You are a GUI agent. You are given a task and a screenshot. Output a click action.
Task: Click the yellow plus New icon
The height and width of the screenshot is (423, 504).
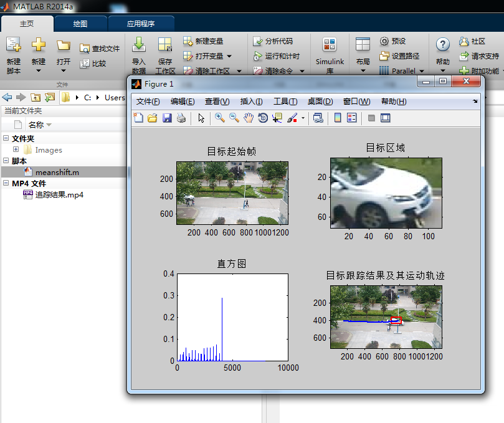point(38,44)
